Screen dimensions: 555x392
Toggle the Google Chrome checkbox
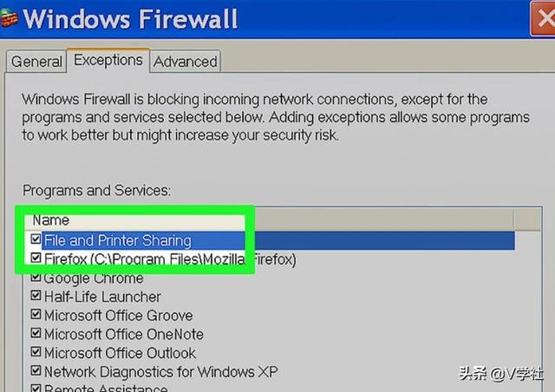[36, 277]
